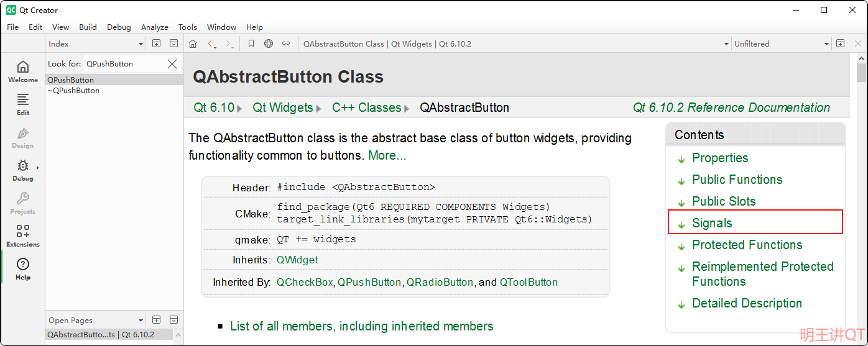
Task: Jump to Signals in Contents
Action: [x=712, y=223]
